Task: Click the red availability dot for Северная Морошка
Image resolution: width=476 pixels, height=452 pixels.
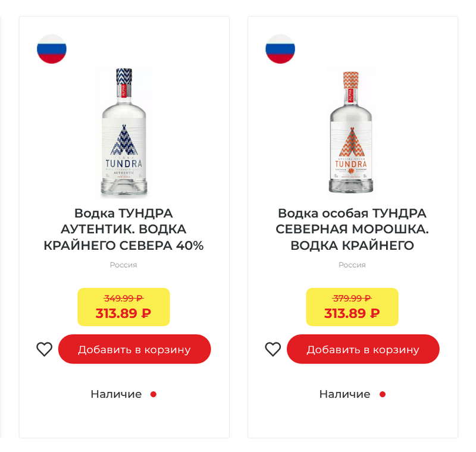Action: (383, 394)
